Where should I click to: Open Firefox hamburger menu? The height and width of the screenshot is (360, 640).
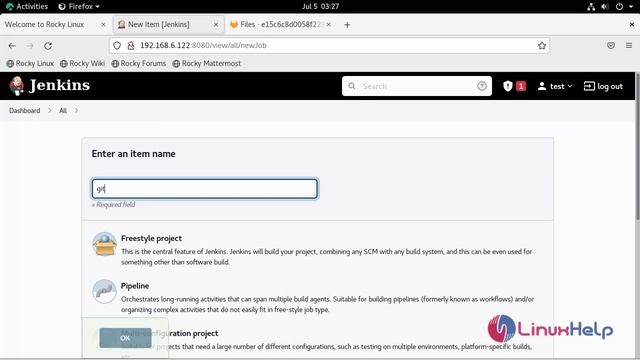(x=629, y=46)
